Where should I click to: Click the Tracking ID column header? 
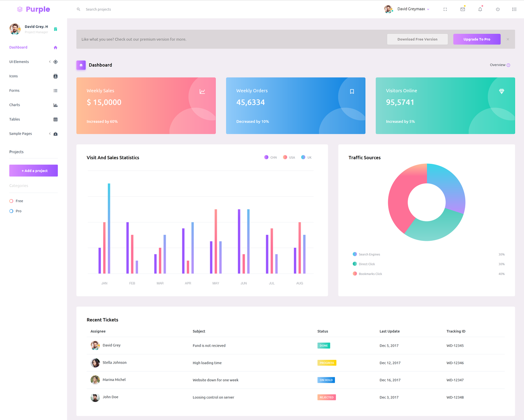point(456,331)
